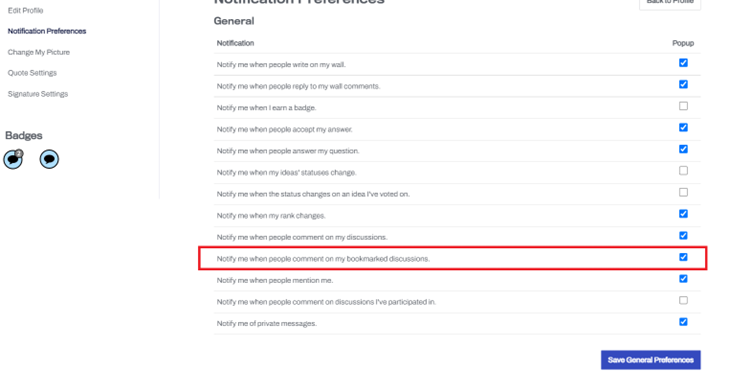The image size is (752, 371).
Task: Toggle popup for accepted answer notification
Action: point(683,128)
